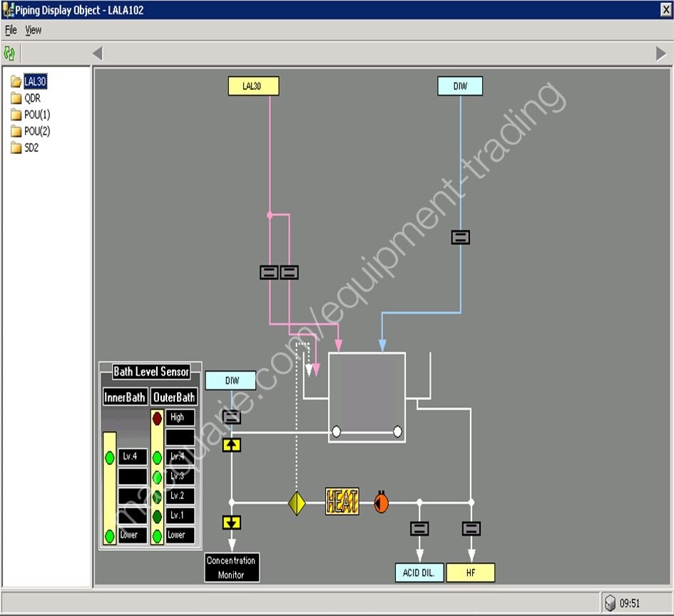Click OuterBath Lower green indicator
Viewport: 674px width, 616px height.
(158, 535)
